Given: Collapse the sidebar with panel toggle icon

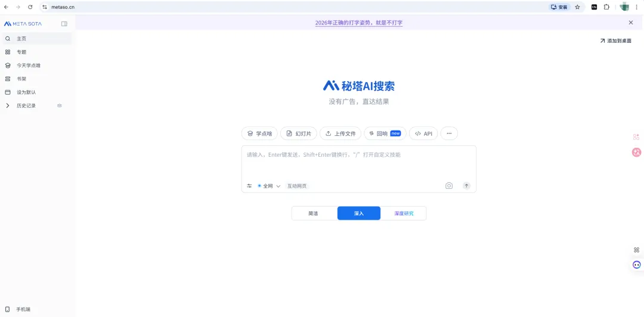Looking at the screenshot, I should click(x=64, y=24).
